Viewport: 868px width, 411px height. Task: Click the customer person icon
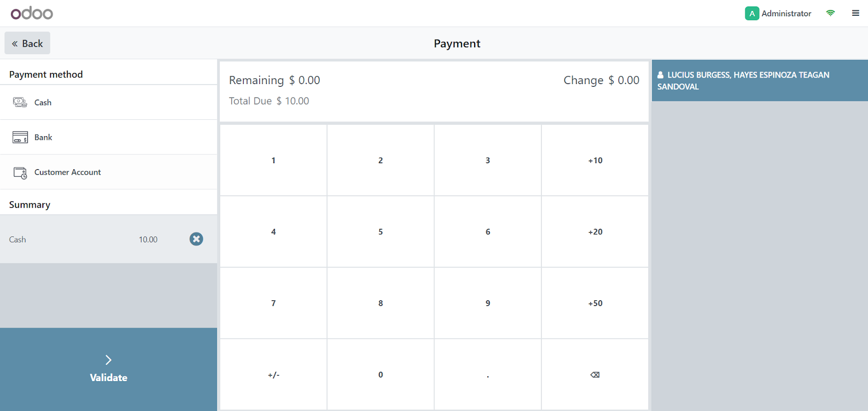[x=661, y=75]
